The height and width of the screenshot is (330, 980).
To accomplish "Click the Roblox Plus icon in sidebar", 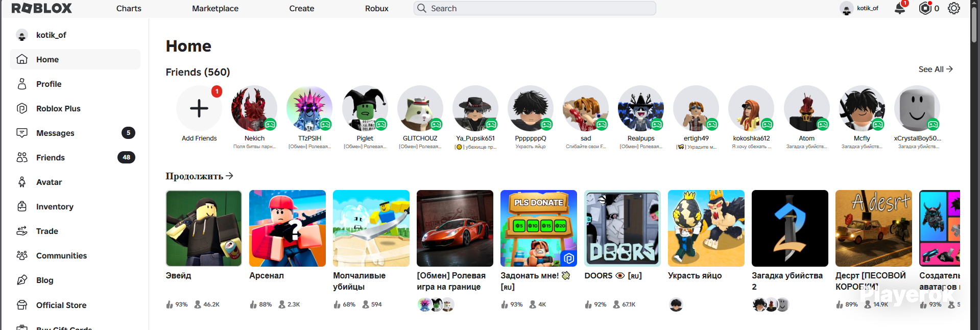I will (x=22, y=108).
